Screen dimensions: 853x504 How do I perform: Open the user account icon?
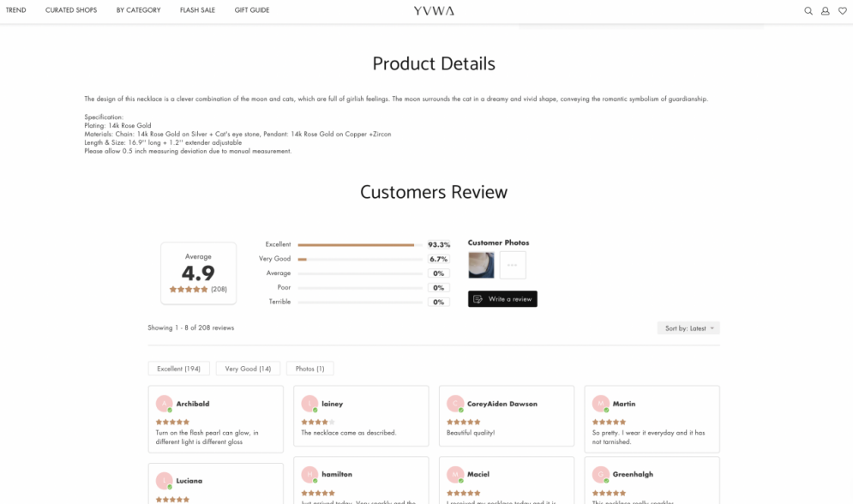826,11
